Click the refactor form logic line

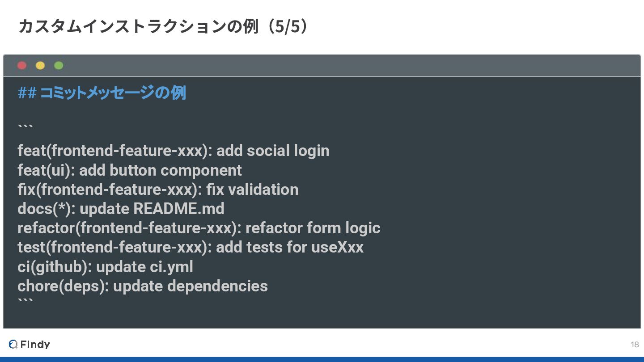click(x=199, y=228)
